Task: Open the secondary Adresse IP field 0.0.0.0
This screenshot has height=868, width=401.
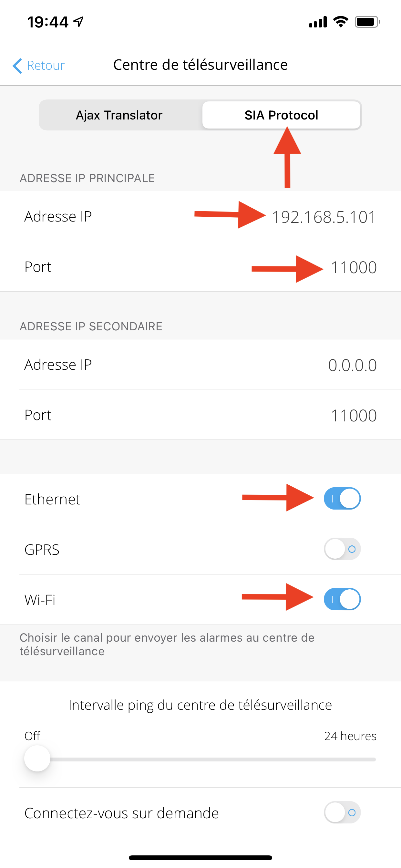Action: point(353,365)
